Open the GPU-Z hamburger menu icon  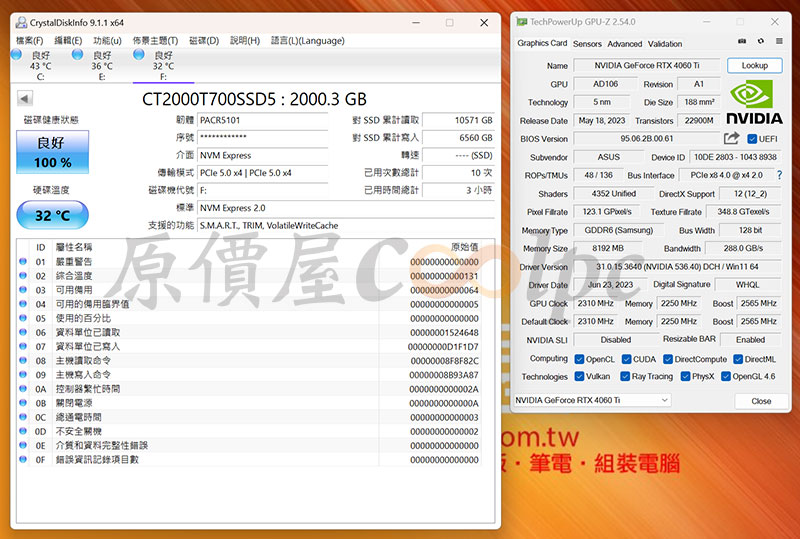click(x=777, y=42)
